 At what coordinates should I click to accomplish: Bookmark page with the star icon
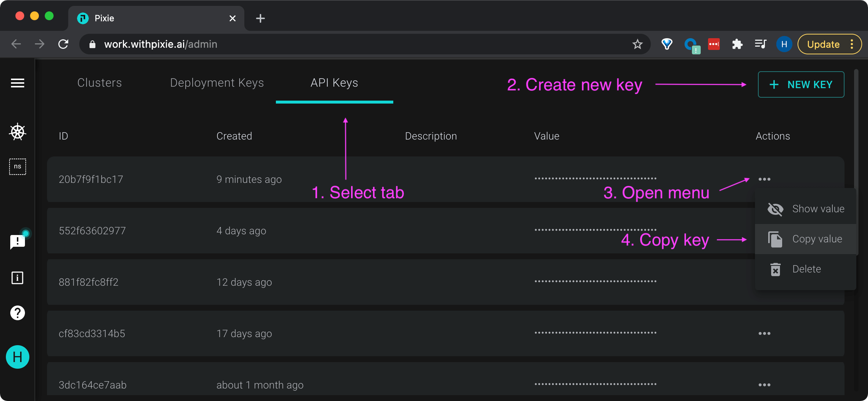click(638, 44)
